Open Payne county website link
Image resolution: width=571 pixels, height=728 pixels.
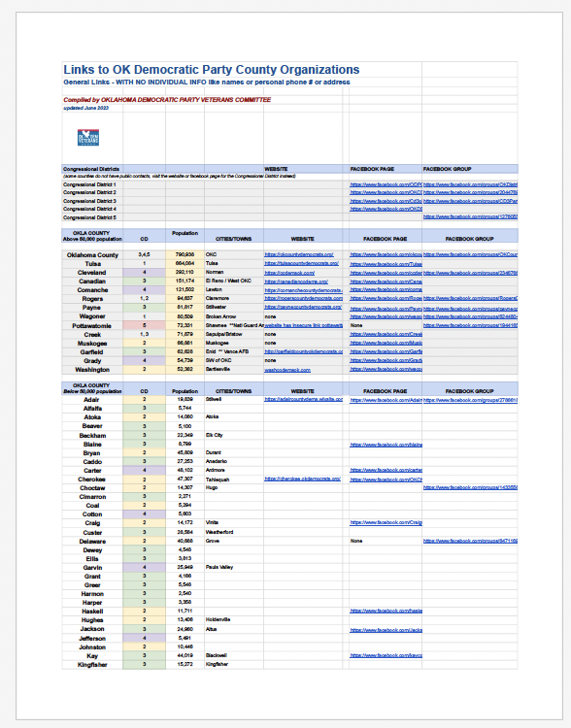(303, 308)
